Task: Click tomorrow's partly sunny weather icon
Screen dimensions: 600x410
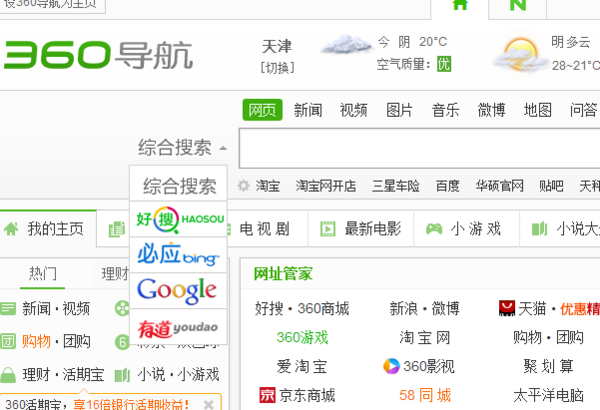Action: [x=520, y=55]
